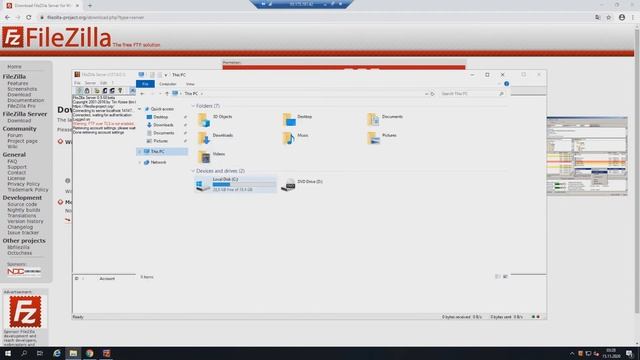640x360 pixels.
Task: Click FileZilla Server help question-mark toolbar icon
Action: 120,91
